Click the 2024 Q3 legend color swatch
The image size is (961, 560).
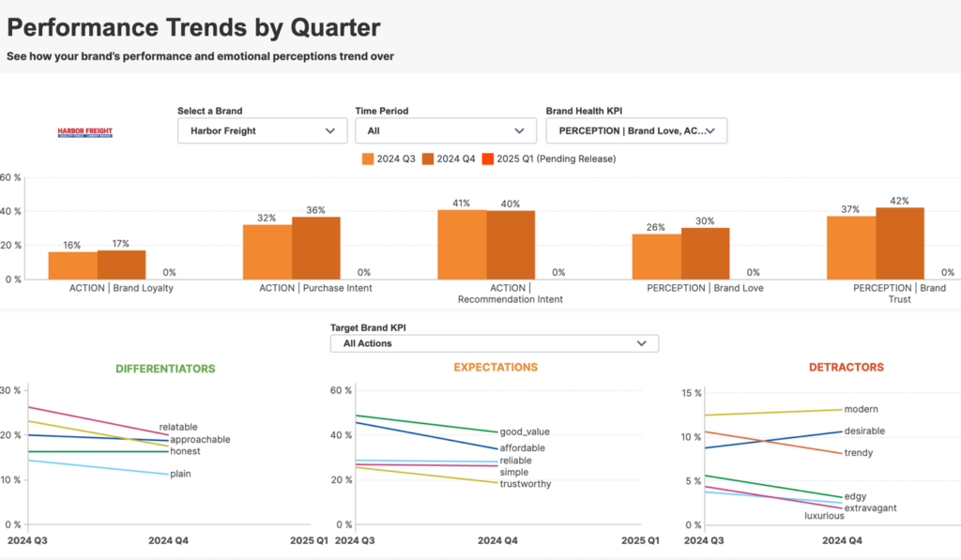click(368, 159)
